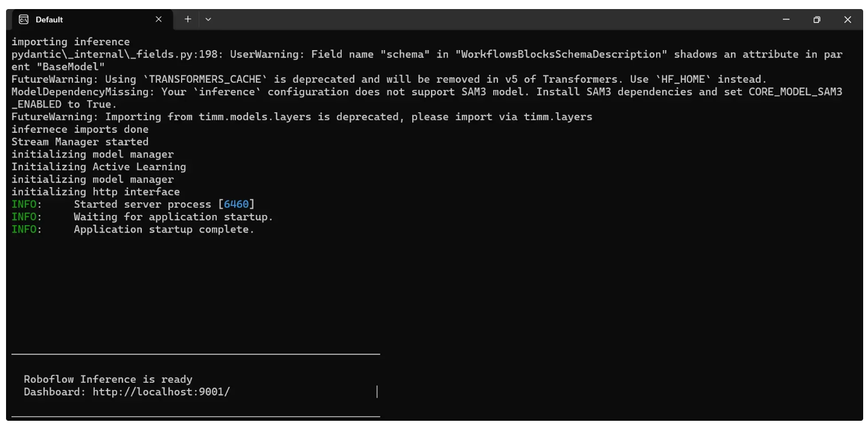Expand the new tab profile dropdown chevron
The height and width of the screenshot is (425, 868).
click(x=208, y=19)
